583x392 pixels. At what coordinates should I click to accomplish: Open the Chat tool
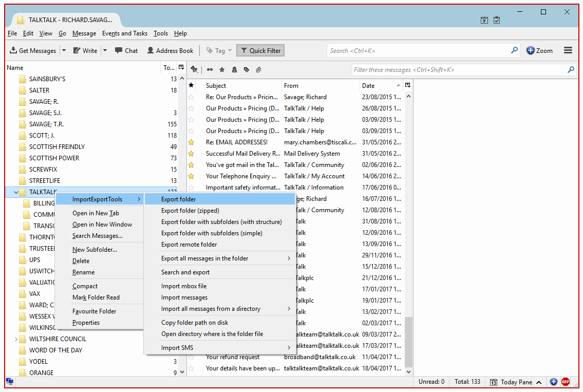coord(126,50)
